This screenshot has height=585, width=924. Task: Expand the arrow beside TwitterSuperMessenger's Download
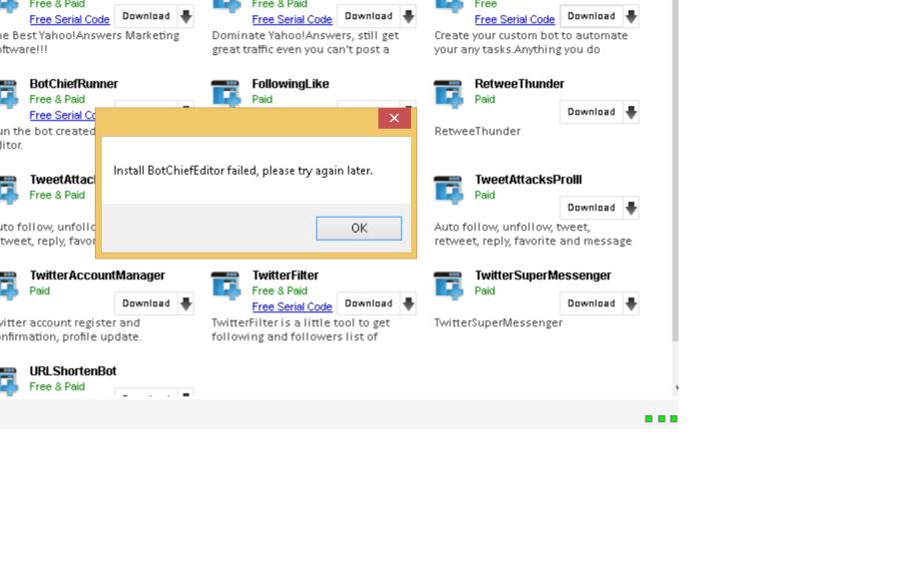tap(631, 303)
